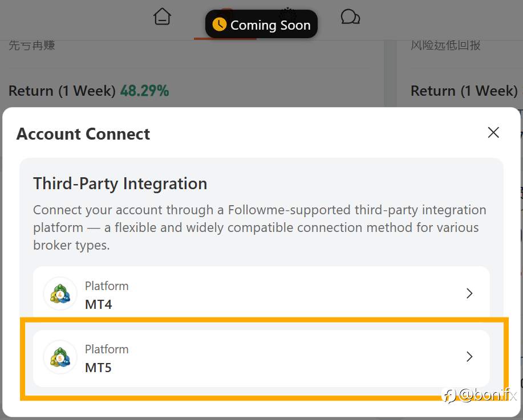Click the Followme-supported integration description text
This screenshot has height=420, width=523.
coord(260,227)
